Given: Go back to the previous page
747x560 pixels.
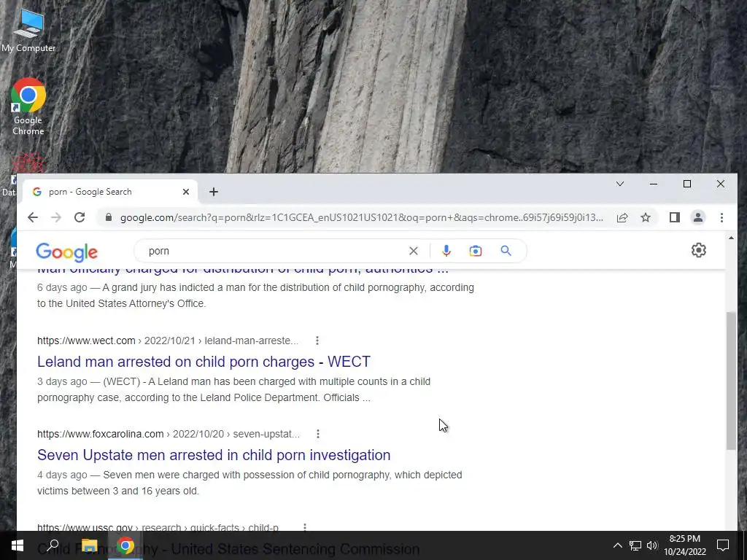Looking at the screenshot, I should click(x=32, y=217).
